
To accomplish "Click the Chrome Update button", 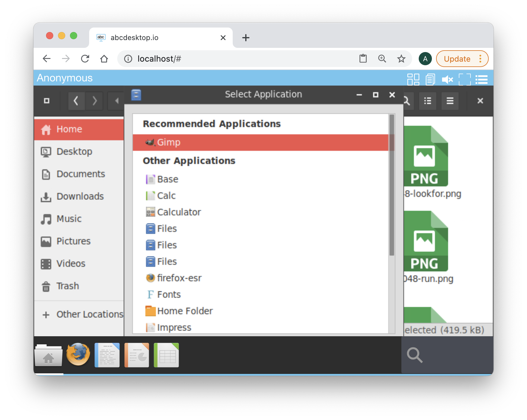I will pos(462,59).
